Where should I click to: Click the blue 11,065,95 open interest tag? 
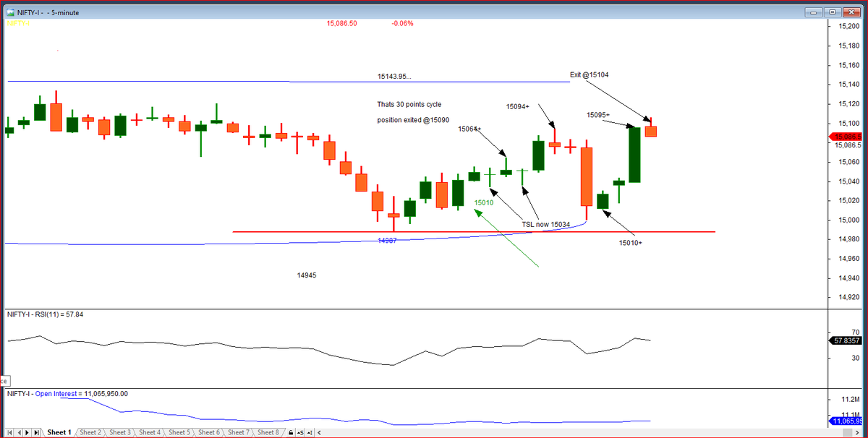click(x=846, y=420)
